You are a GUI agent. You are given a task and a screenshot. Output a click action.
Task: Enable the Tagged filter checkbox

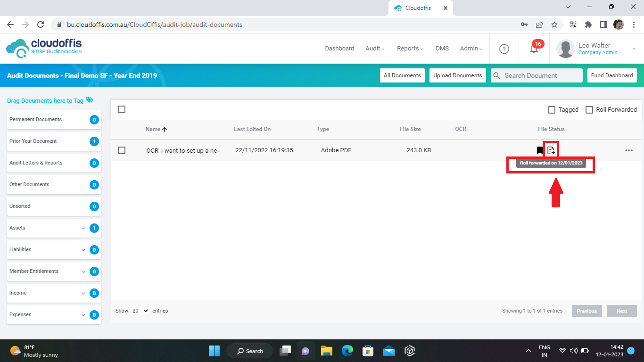click(x=551, y=110)
